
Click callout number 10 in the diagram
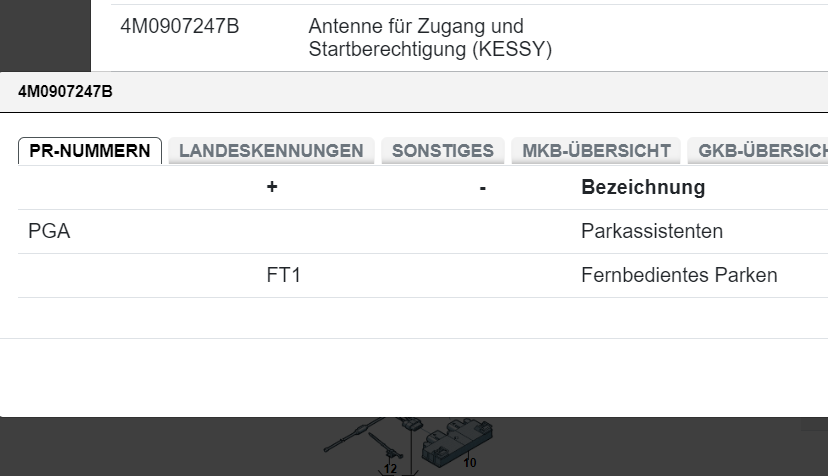[470, 463]
